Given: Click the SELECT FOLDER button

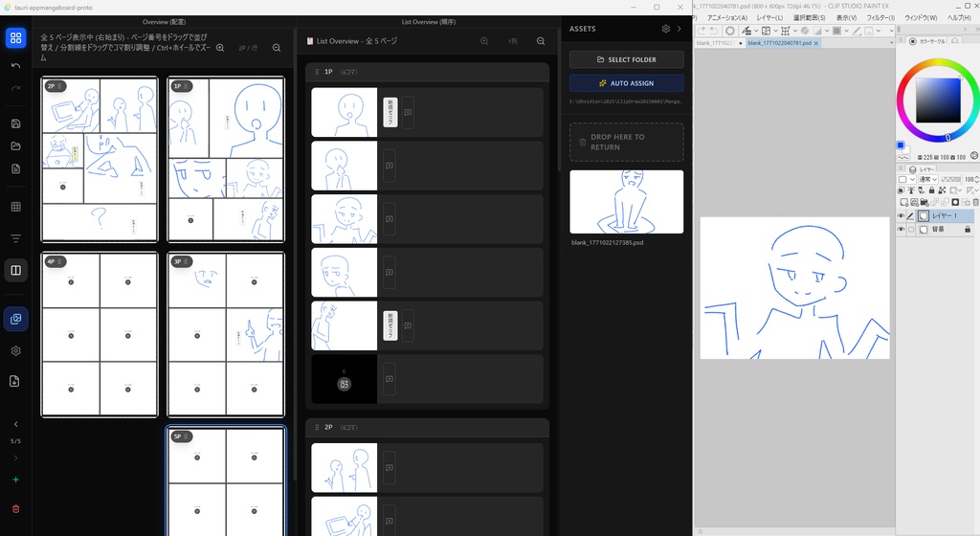Looking at the screenshot, I should pos(626,60).
